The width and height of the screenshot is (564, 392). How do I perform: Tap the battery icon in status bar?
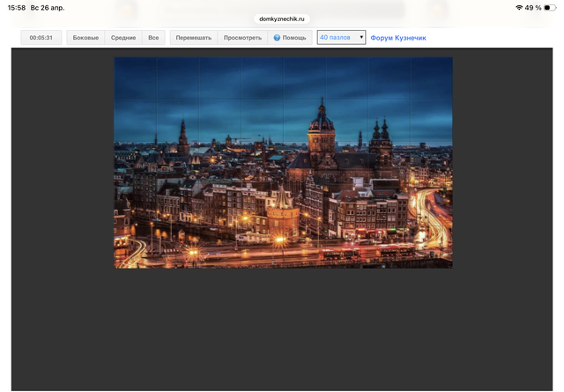tap(551, 7)
